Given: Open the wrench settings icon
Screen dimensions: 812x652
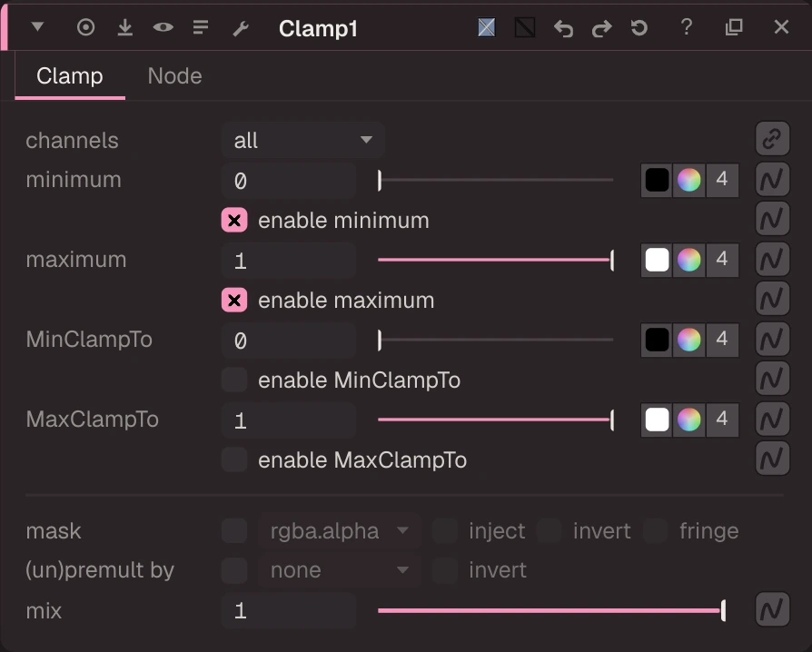Looking at the screenshot, I should (241, 28).
